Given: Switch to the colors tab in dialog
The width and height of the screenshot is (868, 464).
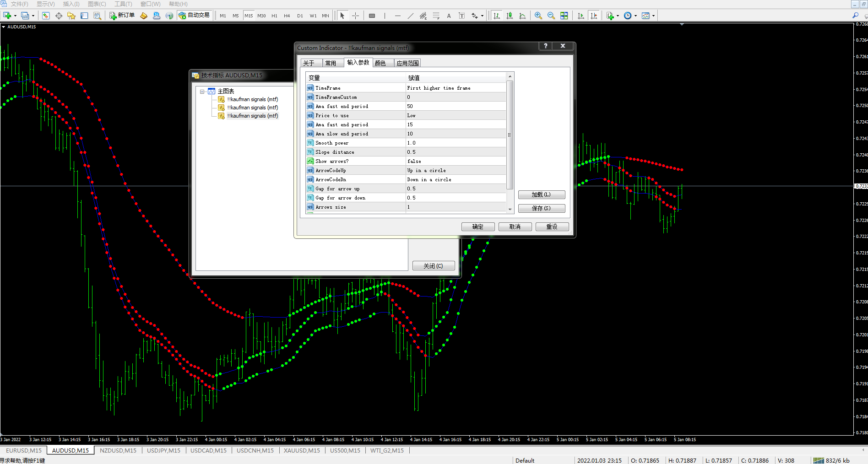Looking at the screenshot, I should click(380, 63).
